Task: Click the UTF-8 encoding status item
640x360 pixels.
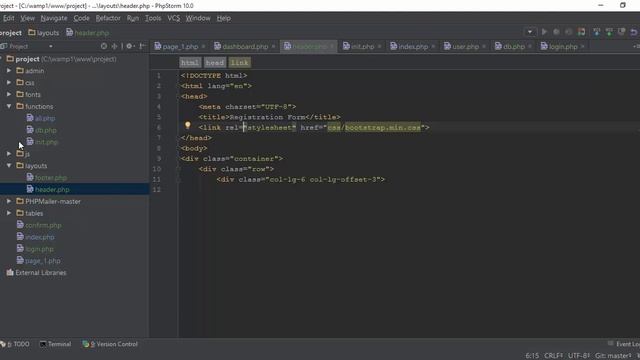Action: [x=579, y=356]
